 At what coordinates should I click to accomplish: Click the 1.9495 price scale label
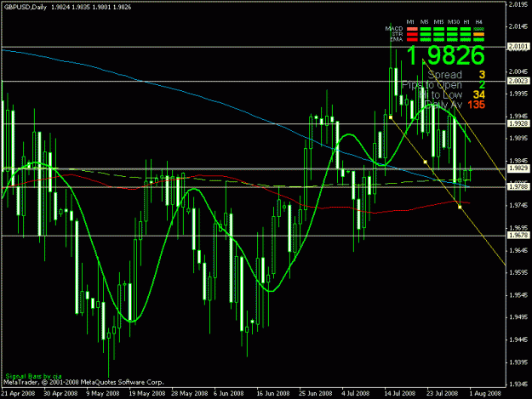click(x=518, y=317)
